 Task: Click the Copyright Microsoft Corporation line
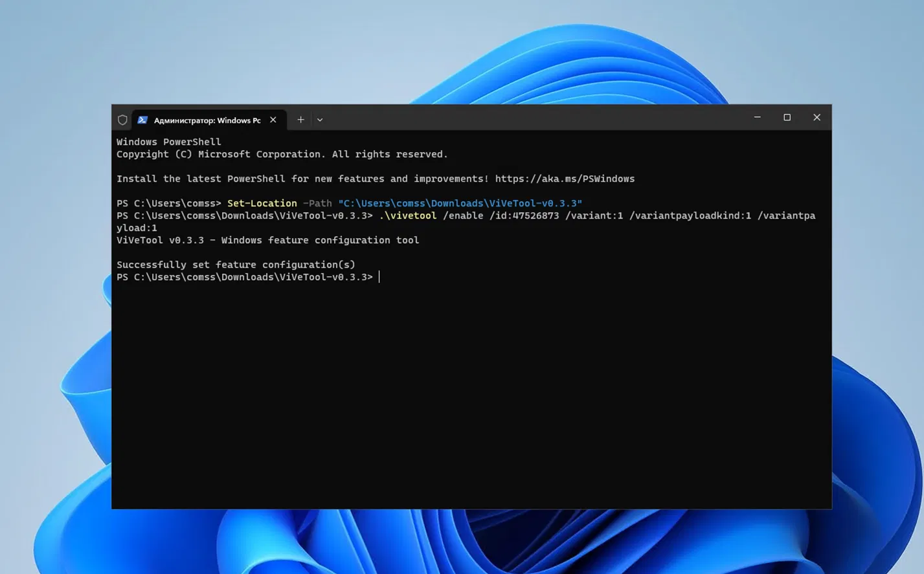click(x=282, y=154)
